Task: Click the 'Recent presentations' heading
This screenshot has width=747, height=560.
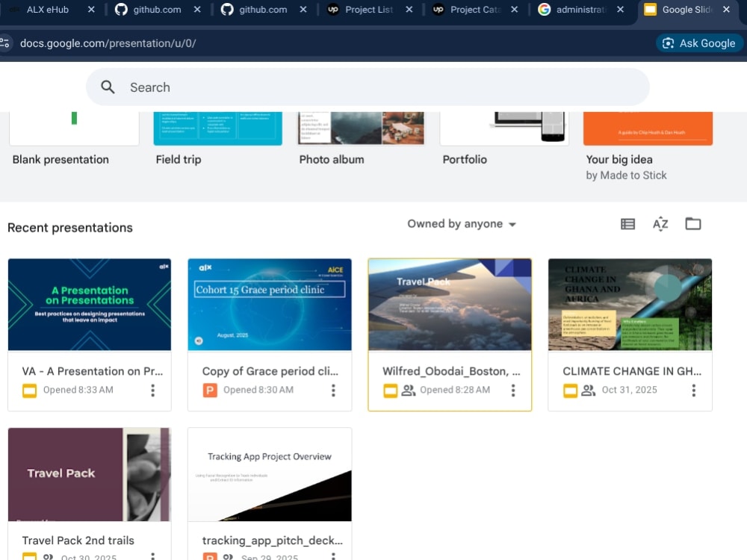Action: (70, 228)
